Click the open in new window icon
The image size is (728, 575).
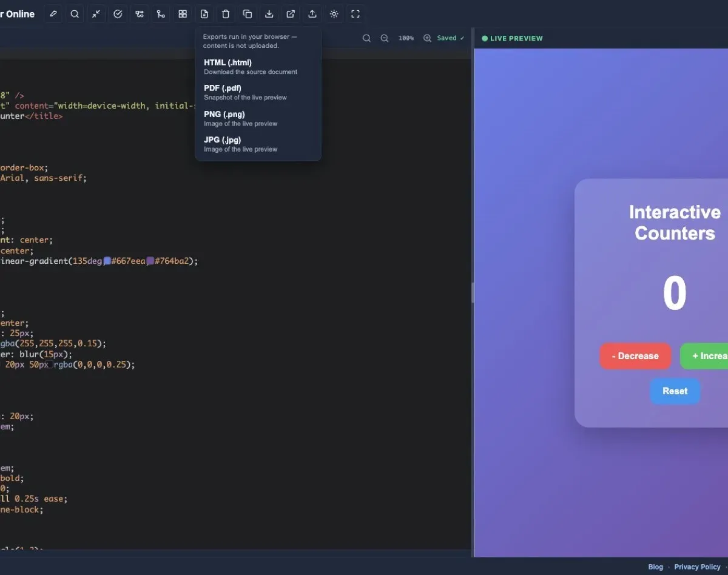[x=291, y=14]
